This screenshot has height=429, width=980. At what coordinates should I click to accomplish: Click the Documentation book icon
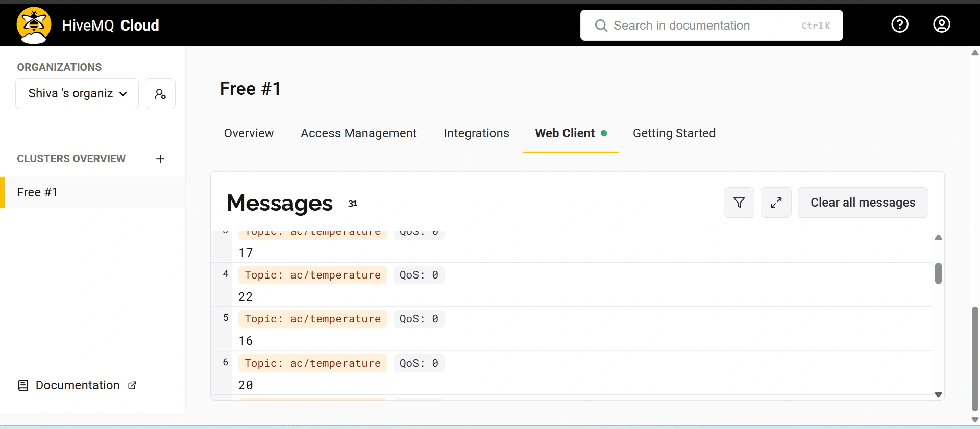pyautogui.click(x=23, y=385)
